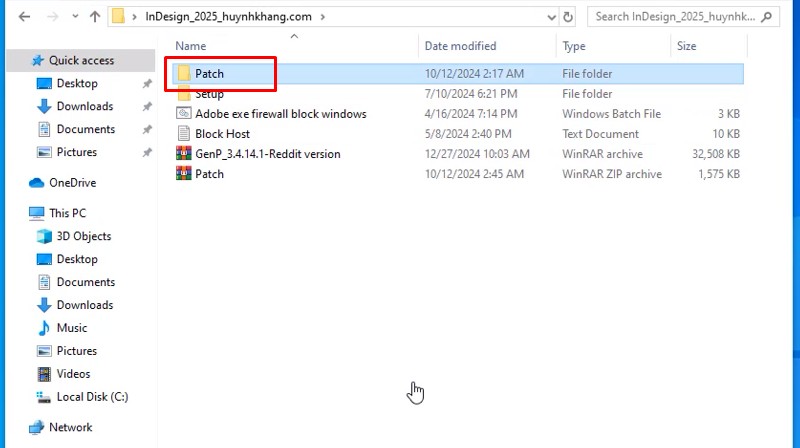Select the Patch WinRAR ZIP archive
800x448 pixels.
pyautogui.click(x=209, y=174)
